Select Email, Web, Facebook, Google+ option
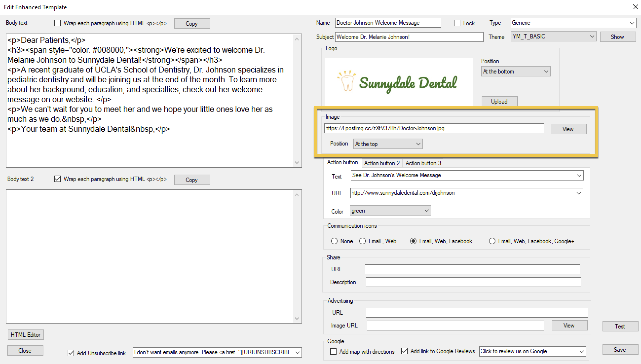Image resolution: width=641 pixels, height=364 pixels. coord(492,241)
